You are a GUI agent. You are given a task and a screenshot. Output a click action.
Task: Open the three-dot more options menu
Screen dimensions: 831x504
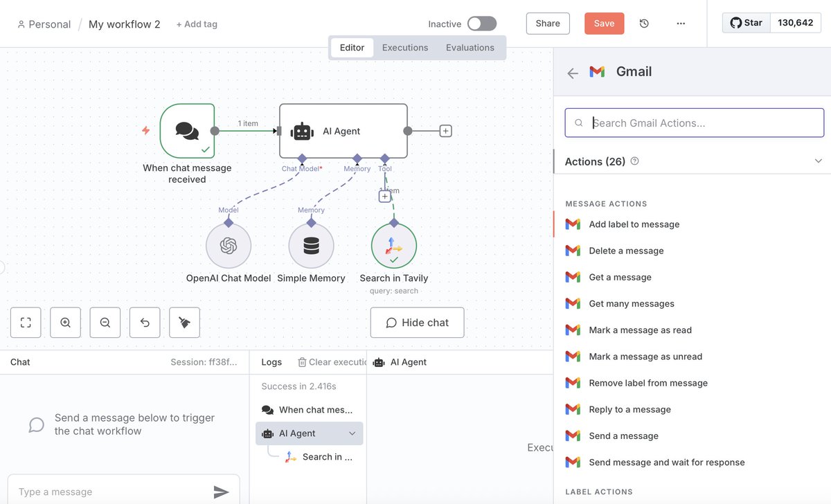coord(681,24)
